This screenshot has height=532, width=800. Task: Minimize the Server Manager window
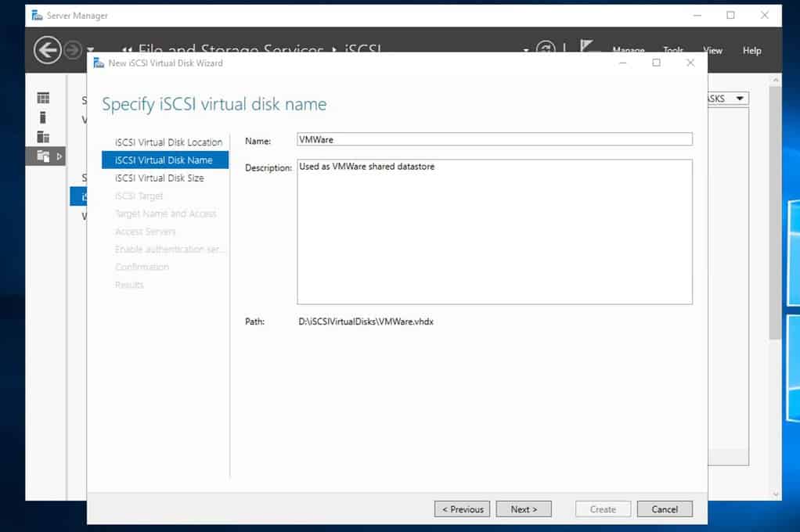(x=697, y=16)
